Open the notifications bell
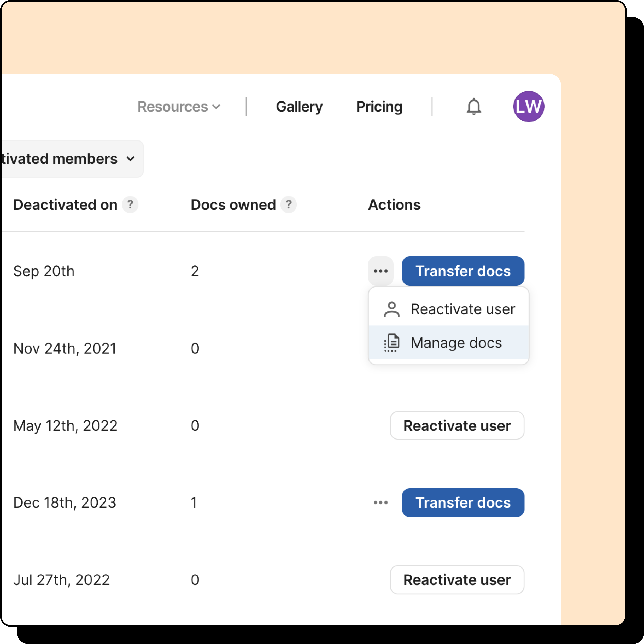Image resolution: width=644 pixels, height=644 pixels. pos(473,107)
